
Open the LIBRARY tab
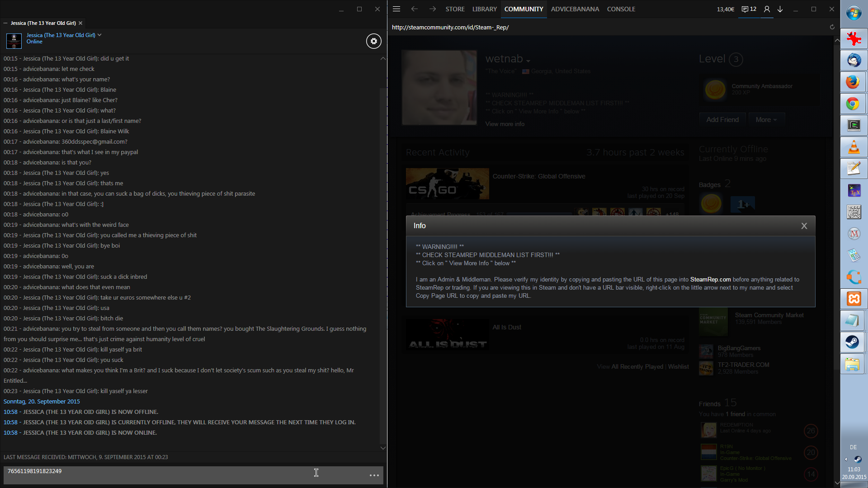pos(484,9)
